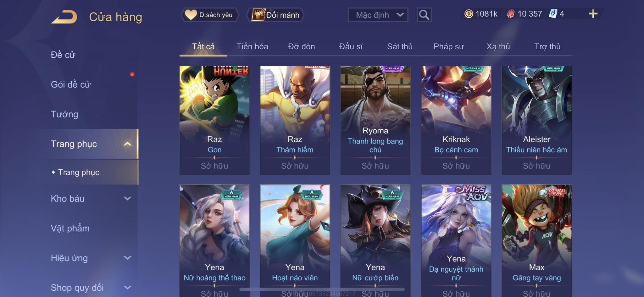
Task: Click the golden back arrow icon
Action: (x=64, y=17)
